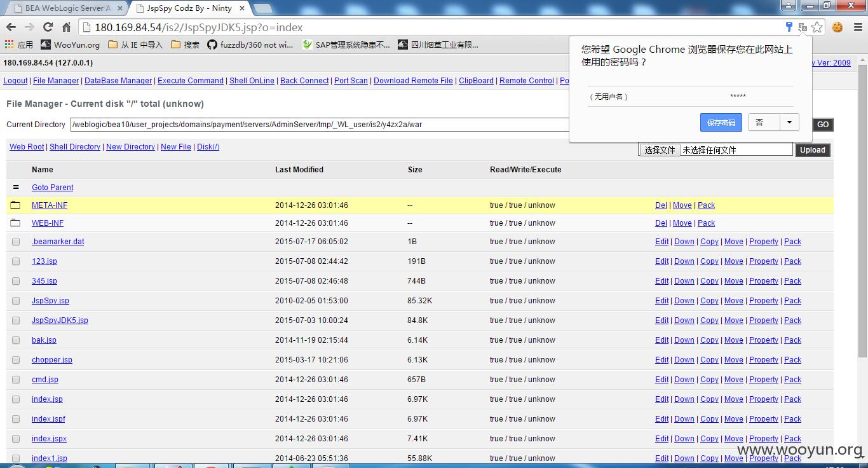Open Download Remote File menu link
Image resolution: width=868 pixels, height=468 pixels.
413,81
